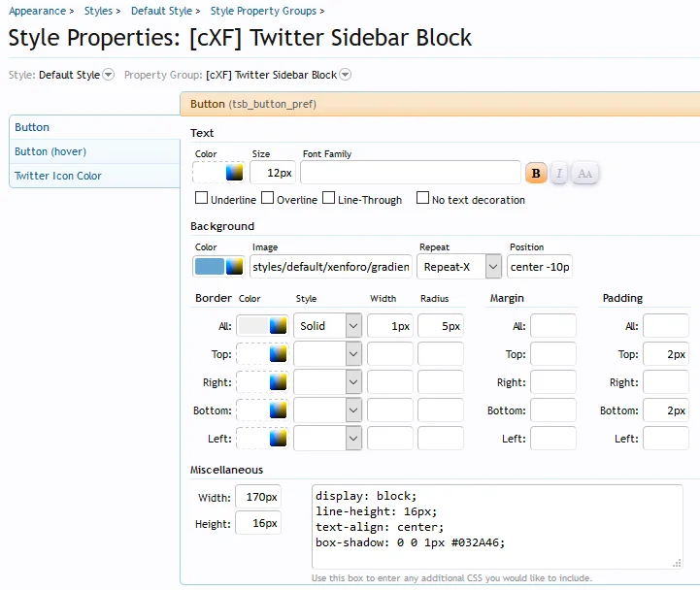Toggle Bold text formatting button
The width and height of the screenshot is (700, 590).
tap(536, 173)
